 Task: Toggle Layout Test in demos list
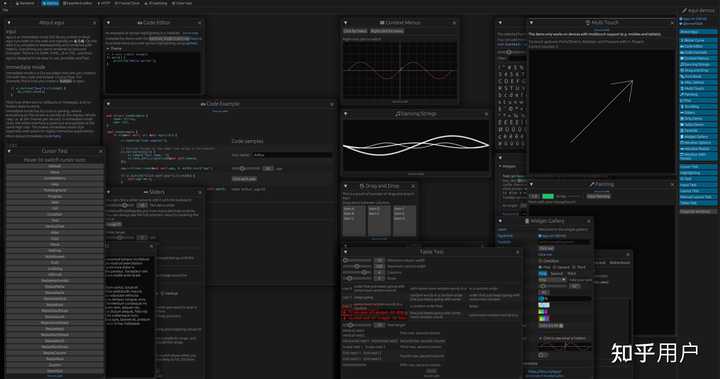click(698, 191)
